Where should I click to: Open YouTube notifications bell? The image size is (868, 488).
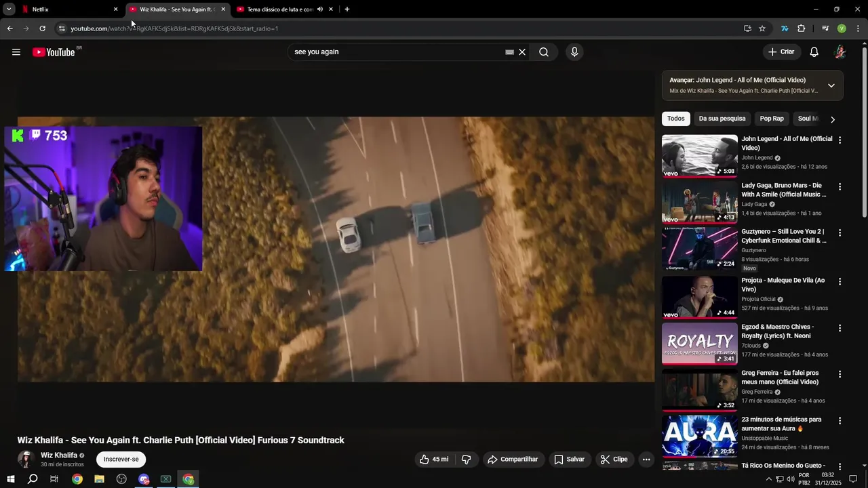[x=814, y=52]
